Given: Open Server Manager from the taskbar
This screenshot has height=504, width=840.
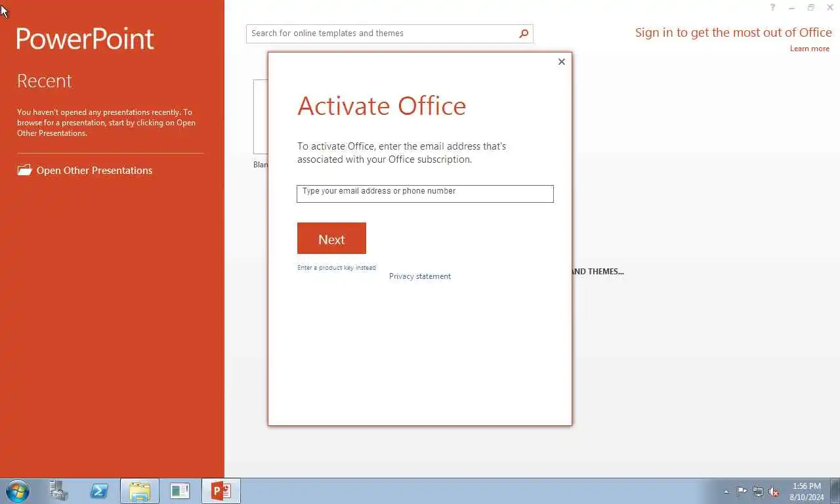Looking at the screenshot, I should [x=58, y=491].
